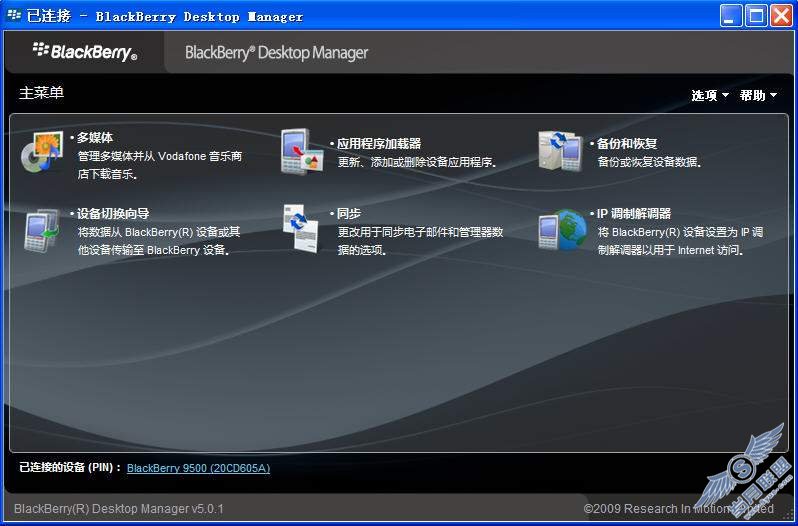Click 将数据从 BlackBerry(R) 设备 description text
Viewport: 798px width, 526px height.
click(159, 241)
